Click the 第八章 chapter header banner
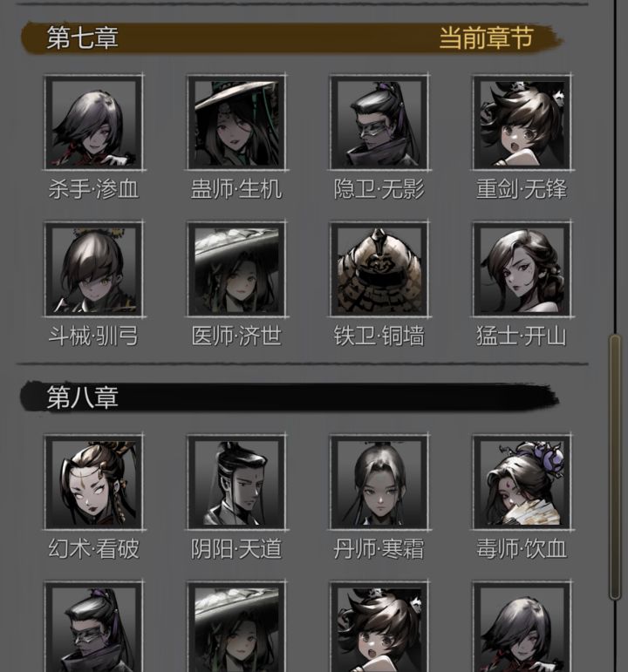The width and height of the screenshot is (628, 672). point(290,397)
